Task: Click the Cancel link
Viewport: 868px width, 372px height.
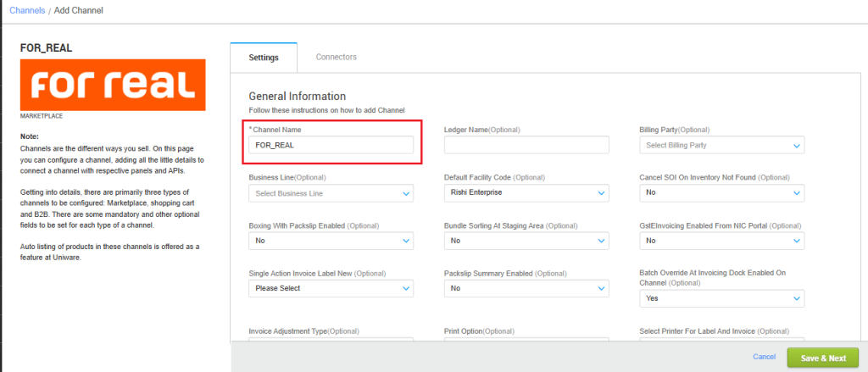Action: pyautogui.click(x=764, y=358)
